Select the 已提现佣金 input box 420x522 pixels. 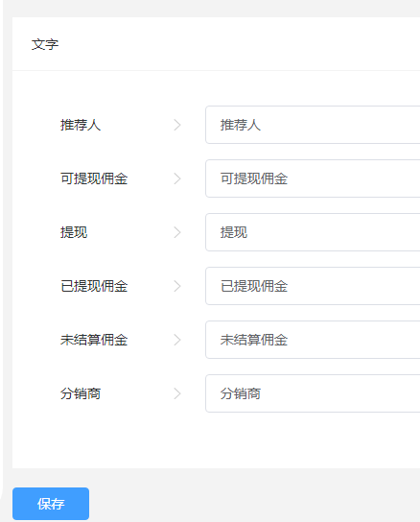[x=313, y=286]
